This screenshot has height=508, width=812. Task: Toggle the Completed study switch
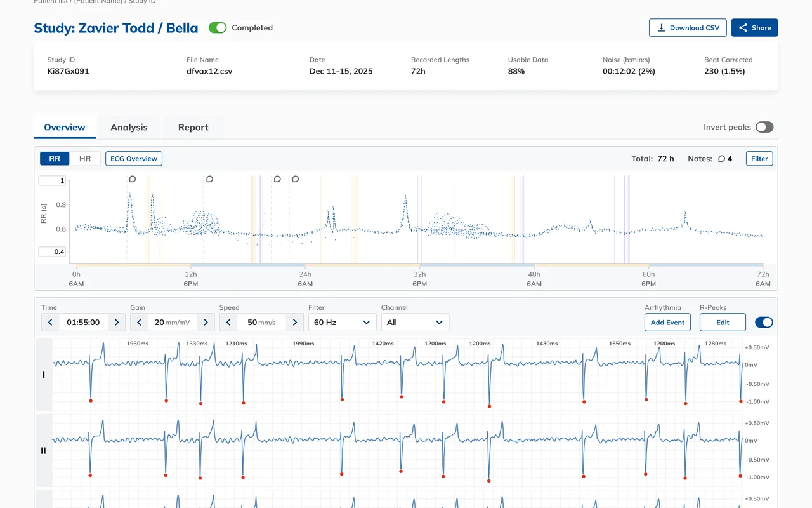pos(218,28)
